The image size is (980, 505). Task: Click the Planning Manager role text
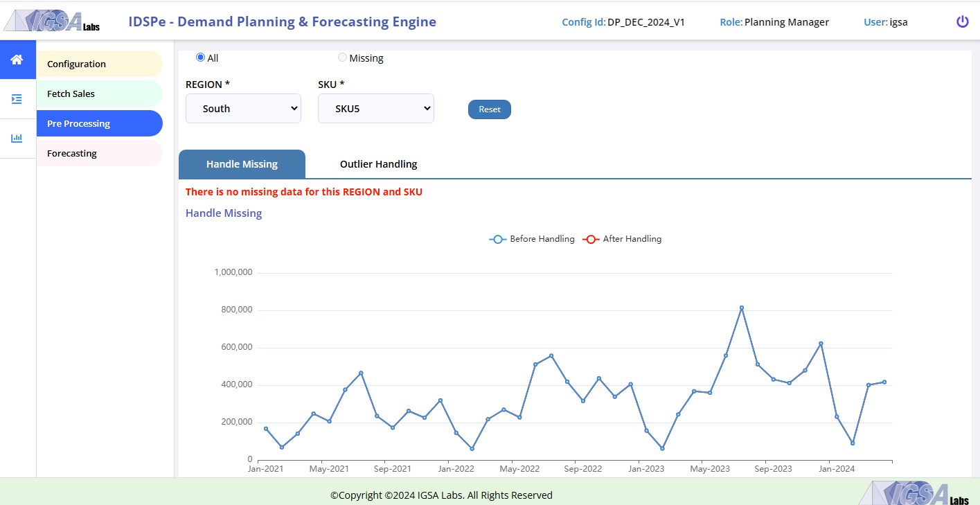787,22
